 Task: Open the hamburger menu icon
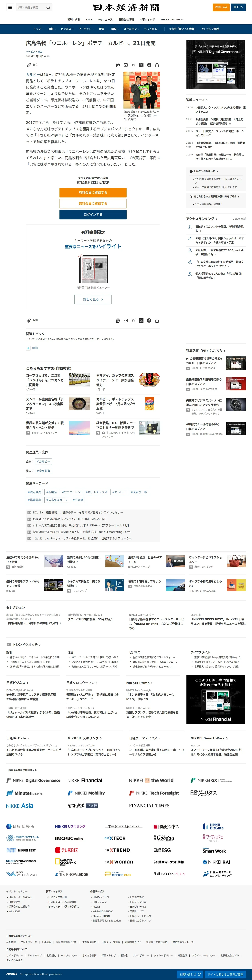(10, 7)
